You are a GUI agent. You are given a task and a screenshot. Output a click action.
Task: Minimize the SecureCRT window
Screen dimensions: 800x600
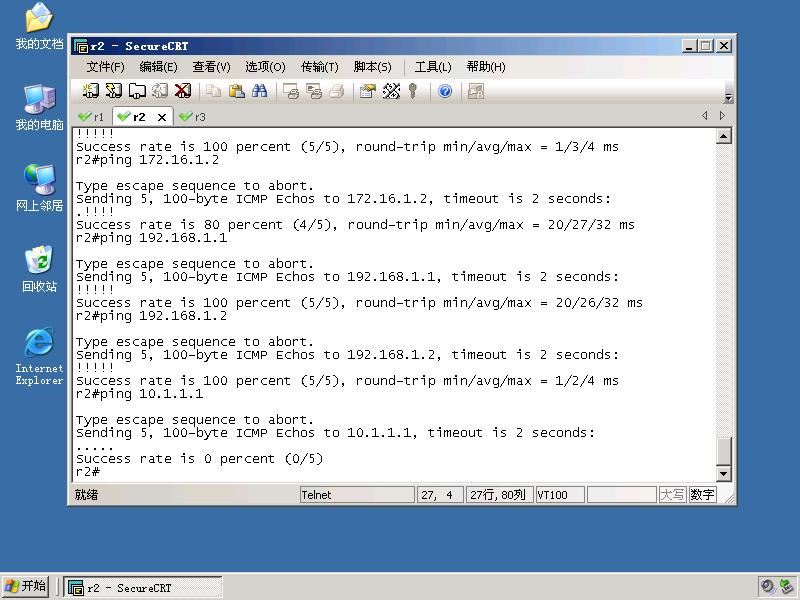(689, 46)
